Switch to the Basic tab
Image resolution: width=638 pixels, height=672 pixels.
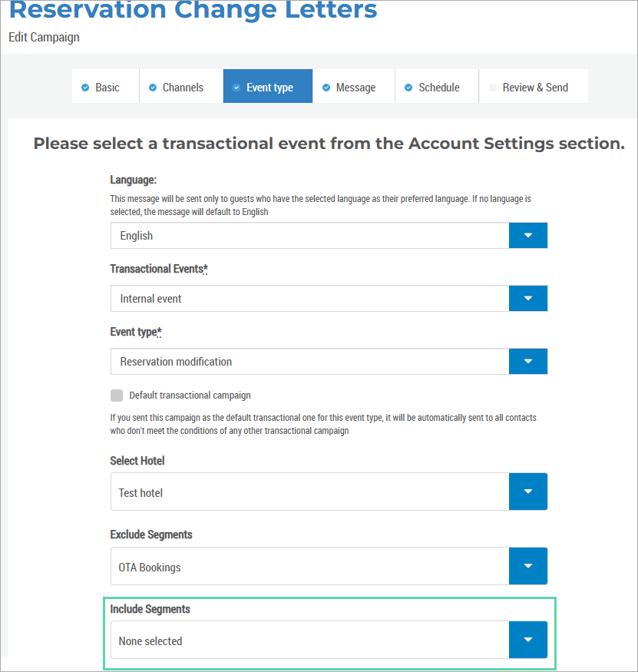click(x=105, y=87)
